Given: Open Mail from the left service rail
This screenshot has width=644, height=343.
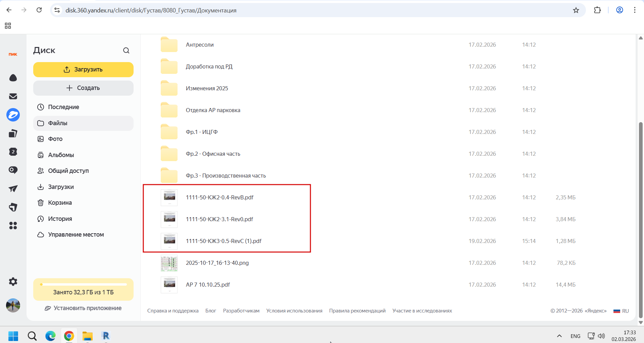Looking at the screenshot, I should (x=13, y=96).
